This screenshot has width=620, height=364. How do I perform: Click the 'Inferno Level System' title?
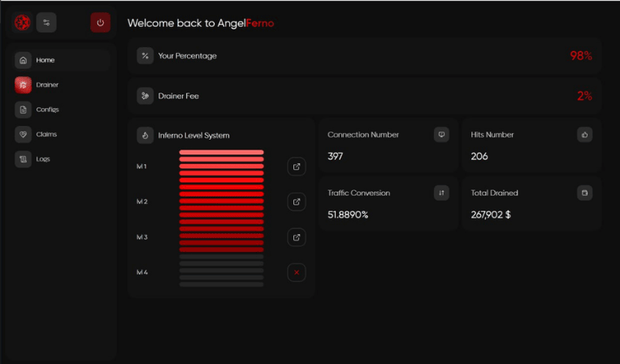(193, 135)
